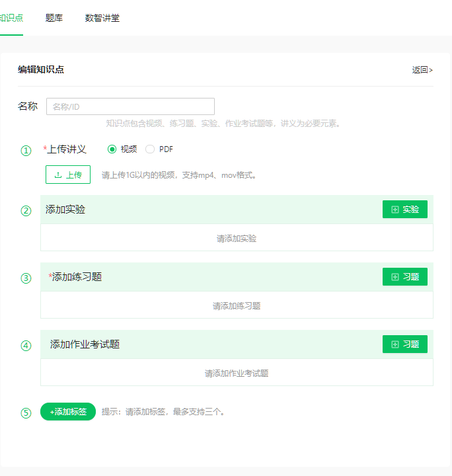The height and width of the screenshot is (476, 452).
Task: Click the 请添加练习题 placeholder text
Action: coord(237,306)
